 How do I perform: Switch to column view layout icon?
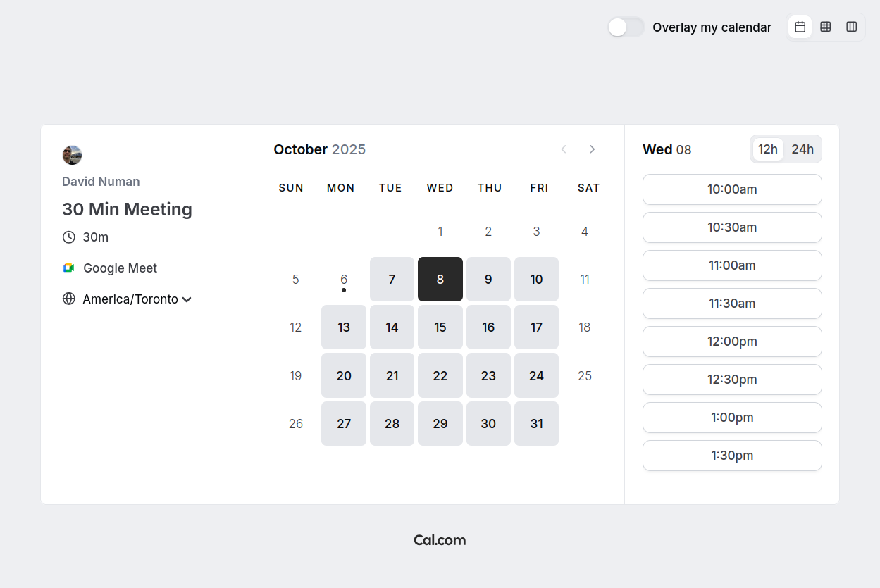(x=851, y=27)
